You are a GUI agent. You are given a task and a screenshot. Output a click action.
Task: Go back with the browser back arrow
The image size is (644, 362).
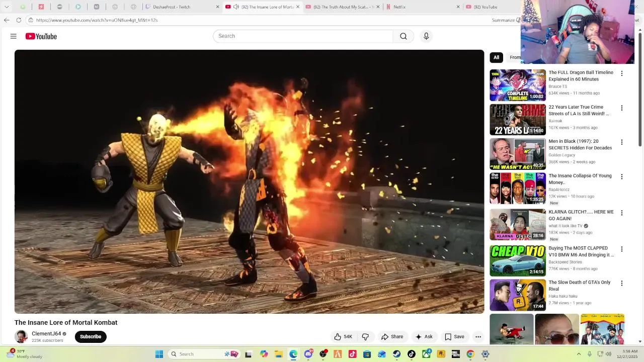coord(7,20)
